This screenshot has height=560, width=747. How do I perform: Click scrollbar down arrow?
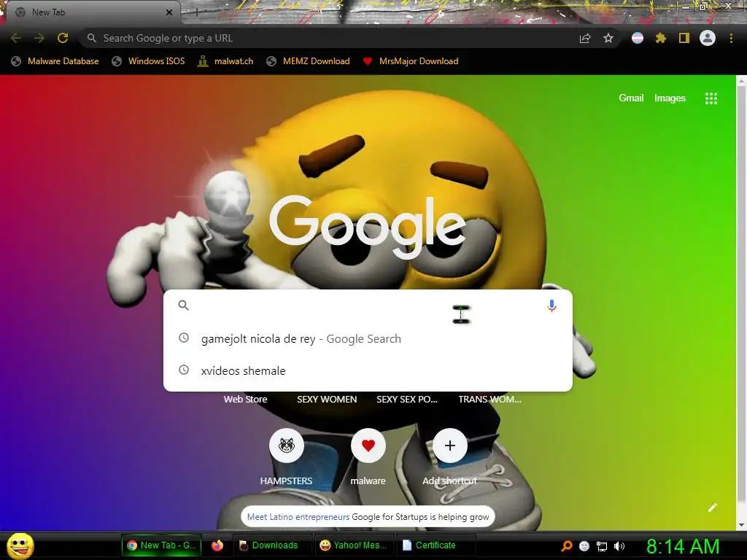[741, 525]
